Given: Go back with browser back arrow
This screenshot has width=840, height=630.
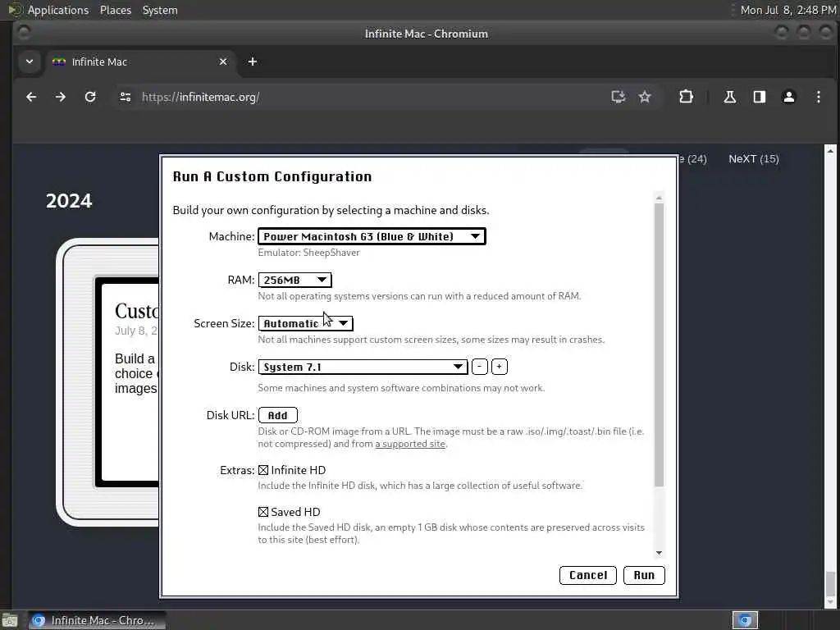Looking at the screenshot, I should click(x=31, y=97).
